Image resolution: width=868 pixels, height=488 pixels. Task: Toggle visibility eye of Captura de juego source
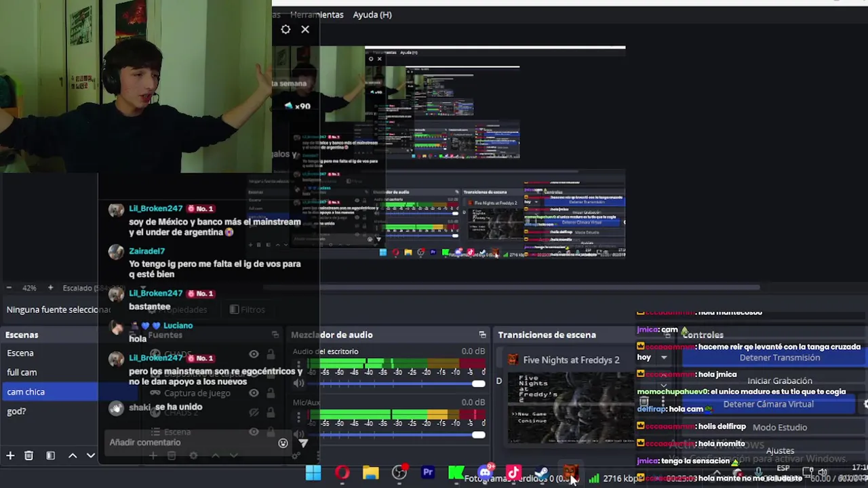click(x=254, y=393)
